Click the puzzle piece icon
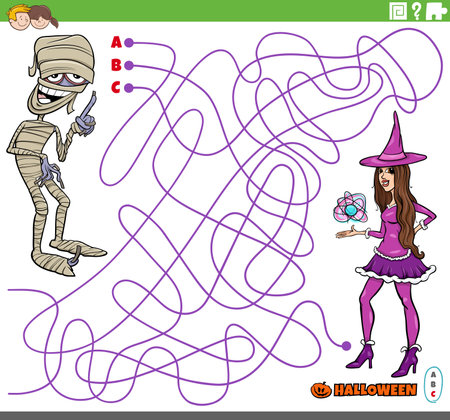This screenshot has width=450, height=420. pos(436,11)
